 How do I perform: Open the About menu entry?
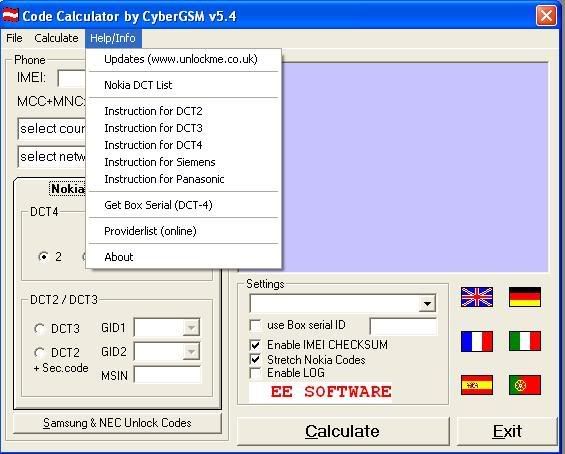183,257
